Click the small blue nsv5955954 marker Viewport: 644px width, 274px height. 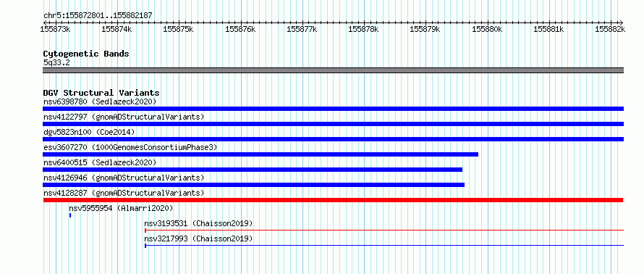70,215
